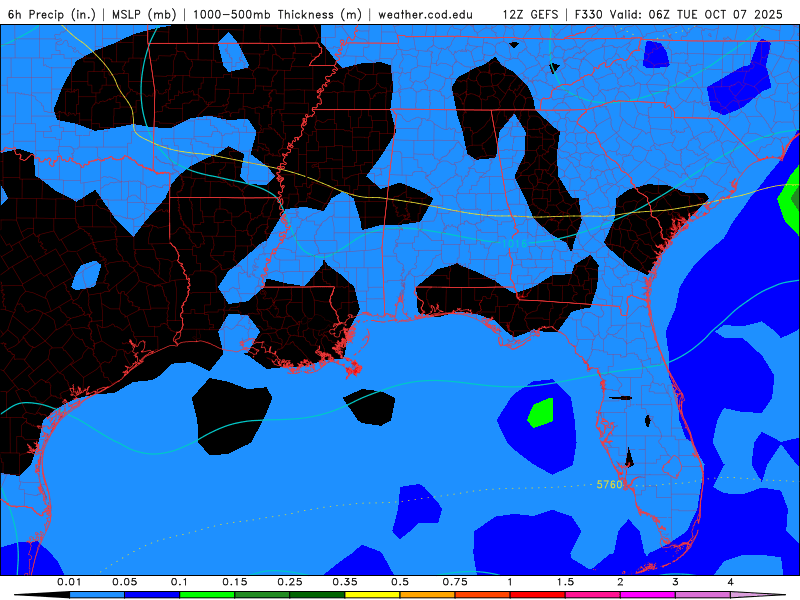
Task: Click the dark orange 0.75–1 legend swatch
Action: [483, 595]
